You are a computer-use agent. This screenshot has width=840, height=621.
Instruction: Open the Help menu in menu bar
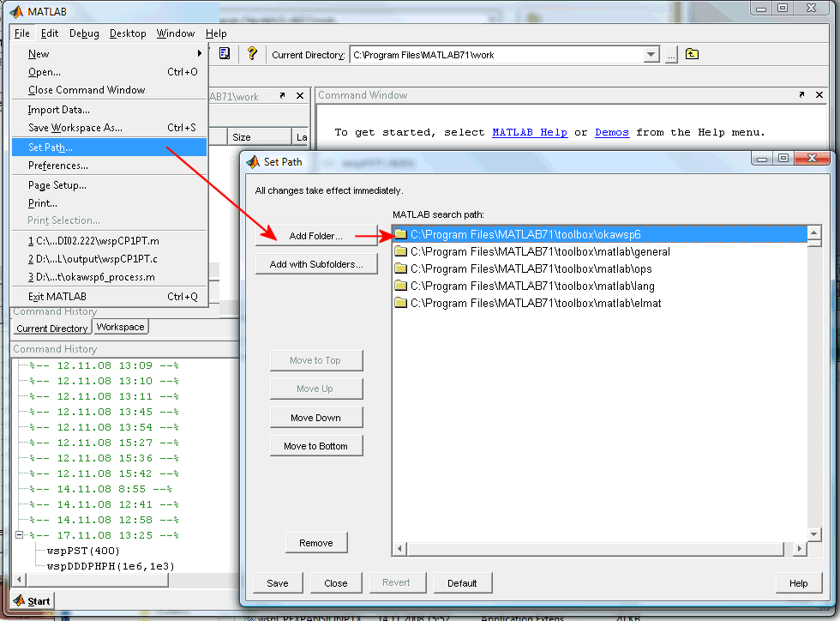pos(216,33)
